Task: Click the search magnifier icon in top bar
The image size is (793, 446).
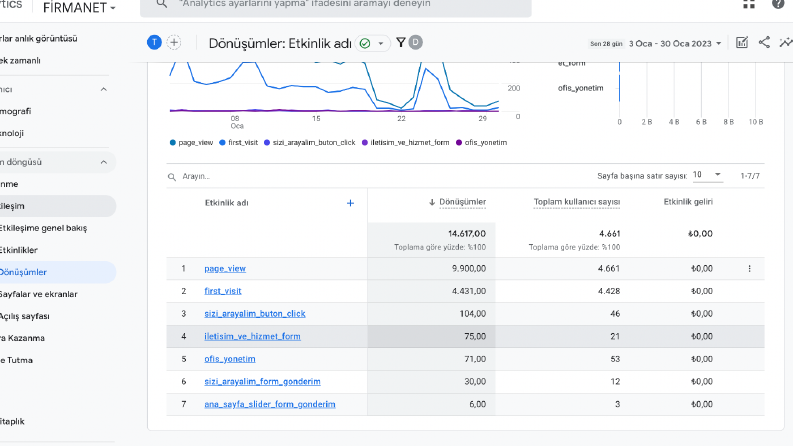Action: point(161,4)
